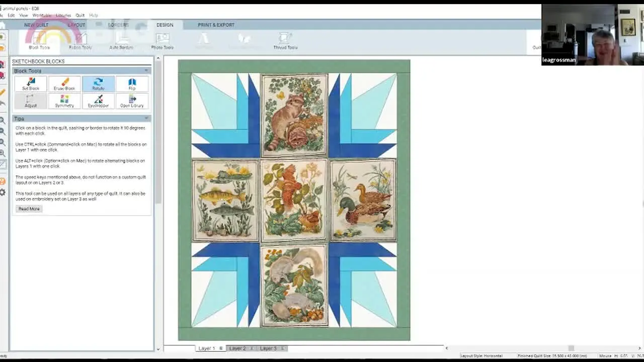Open Auto Borders in the ribbon
Screen dimensions: 644x362
(121, 41)
